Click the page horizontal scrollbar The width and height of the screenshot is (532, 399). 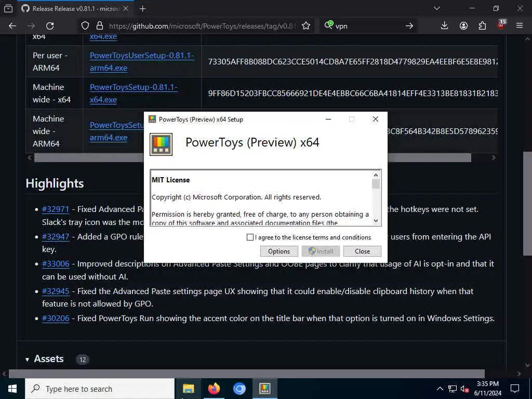[x=247, y=374]
